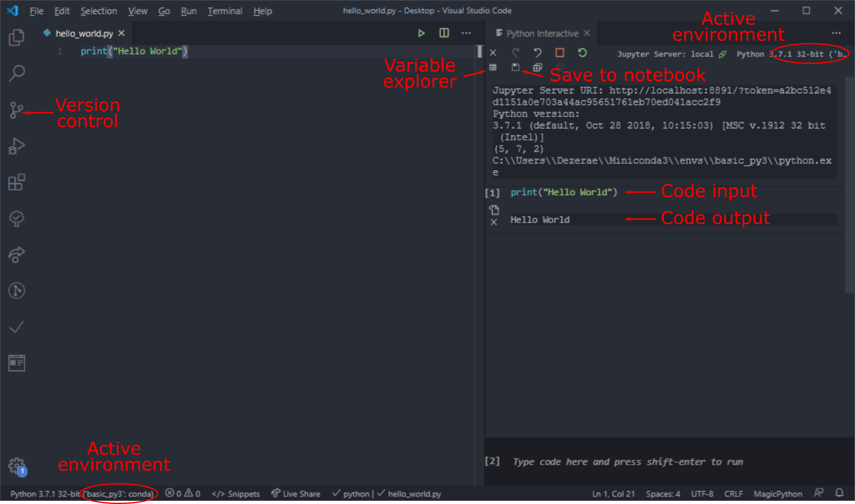855x504 pixels.
Task: Open the window-layout icon view in activity bar
Action: (16, 363)
